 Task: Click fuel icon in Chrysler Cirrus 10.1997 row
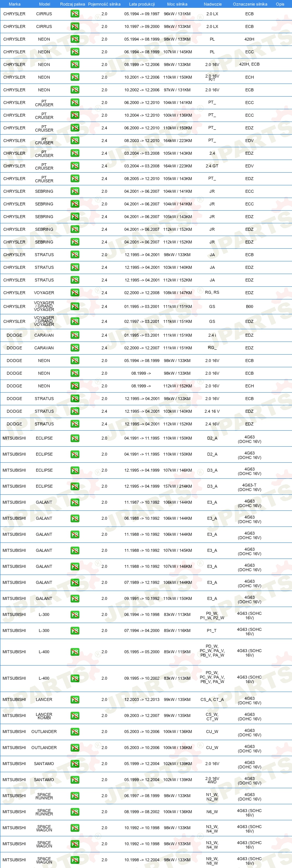(75, 26)
